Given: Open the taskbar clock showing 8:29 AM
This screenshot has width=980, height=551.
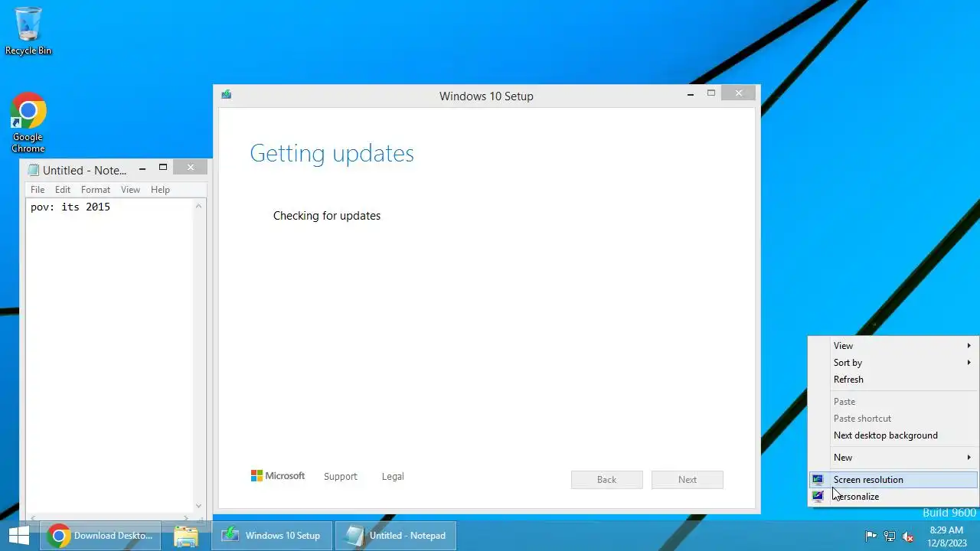Looking at the screenshot, I should [947, 536].
